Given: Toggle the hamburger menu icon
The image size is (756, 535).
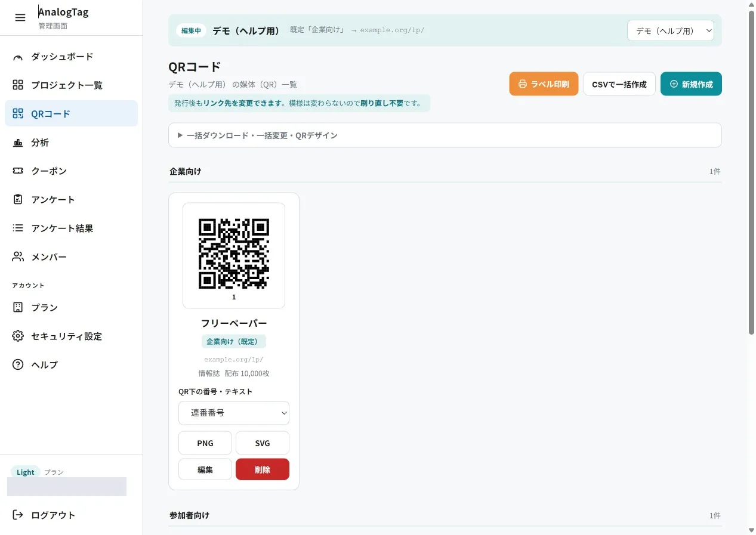Looking at the screenshot, I should [20, 18].
